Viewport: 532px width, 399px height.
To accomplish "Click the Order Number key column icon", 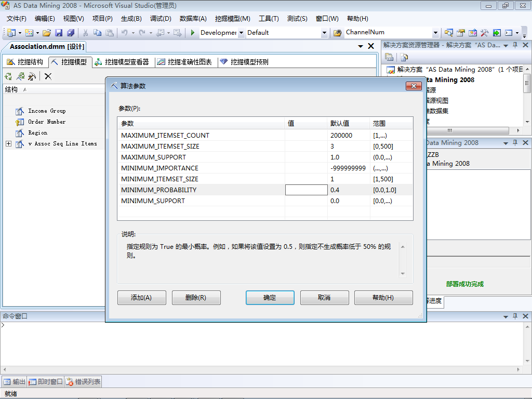I will [20, 122].
